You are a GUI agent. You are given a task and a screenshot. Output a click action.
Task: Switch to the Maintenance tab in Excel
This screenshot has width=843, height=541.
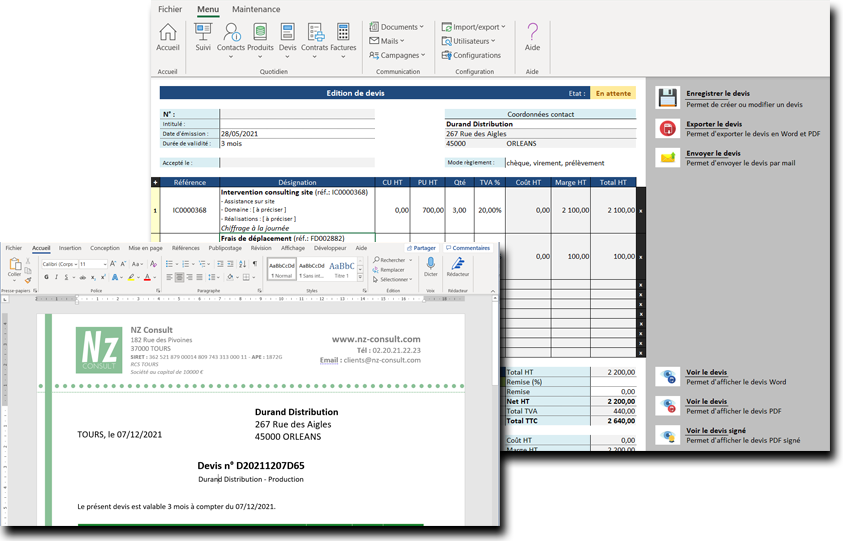[256, 9]
